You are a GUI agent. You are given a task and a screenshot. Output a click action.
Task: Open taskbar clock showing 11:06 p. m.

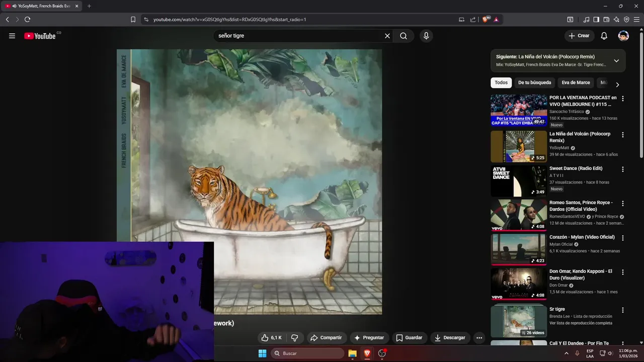click(x=628, y=353)
